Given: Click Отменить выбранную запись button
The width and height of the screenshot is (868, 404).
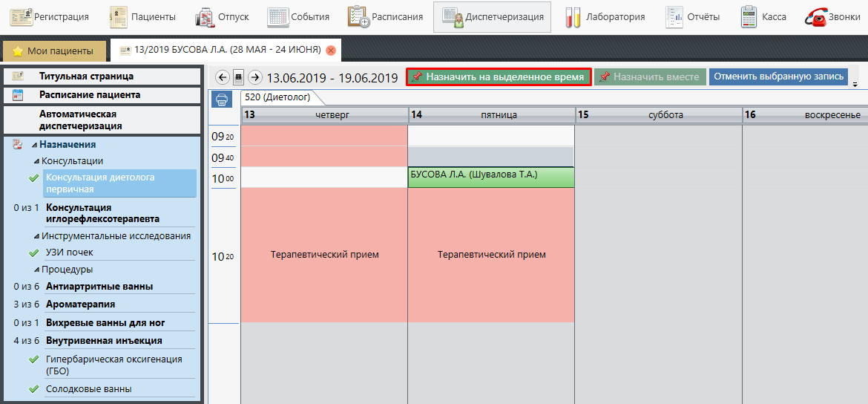Looking at the screenshot, I should [x=778, y=76].
